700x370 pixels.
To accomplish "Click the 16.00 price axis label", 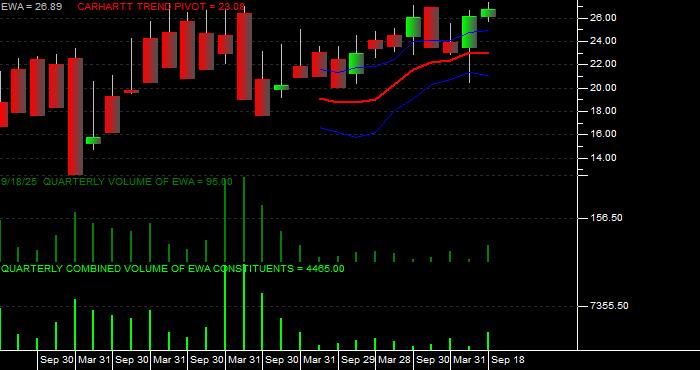I will pos(603,134).
